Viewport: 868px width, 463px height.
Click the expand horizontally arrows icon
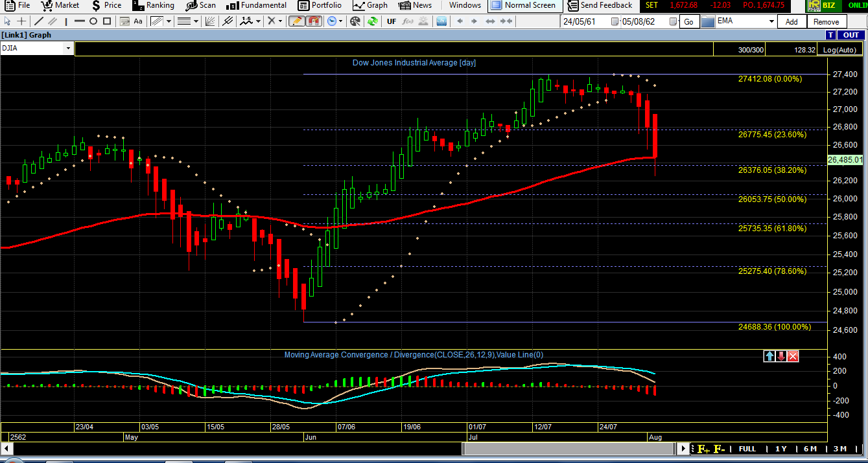[490, 21]
